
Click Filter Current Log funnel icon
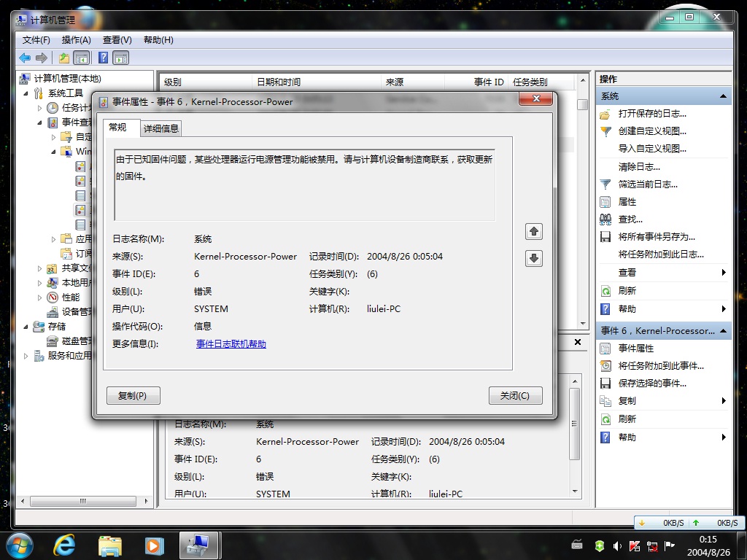click(x=605, y=184)
